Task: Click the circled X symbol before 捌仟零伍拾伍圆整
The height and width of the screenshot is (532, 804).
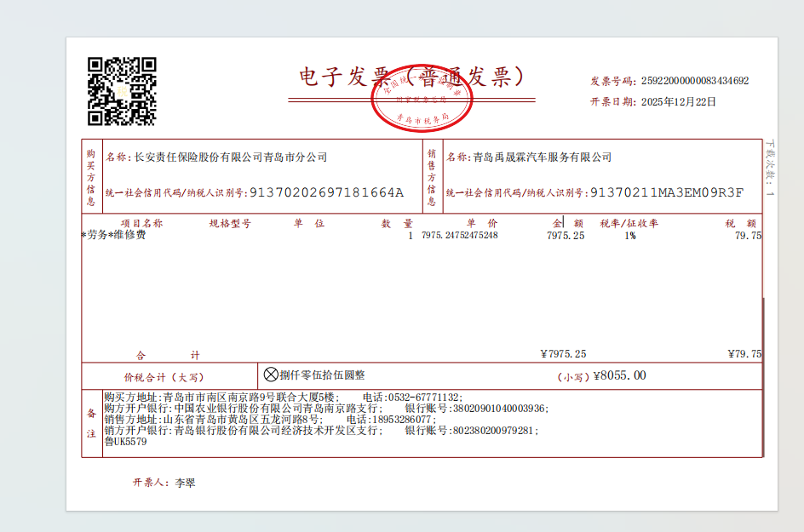Action: coord(271,375)
